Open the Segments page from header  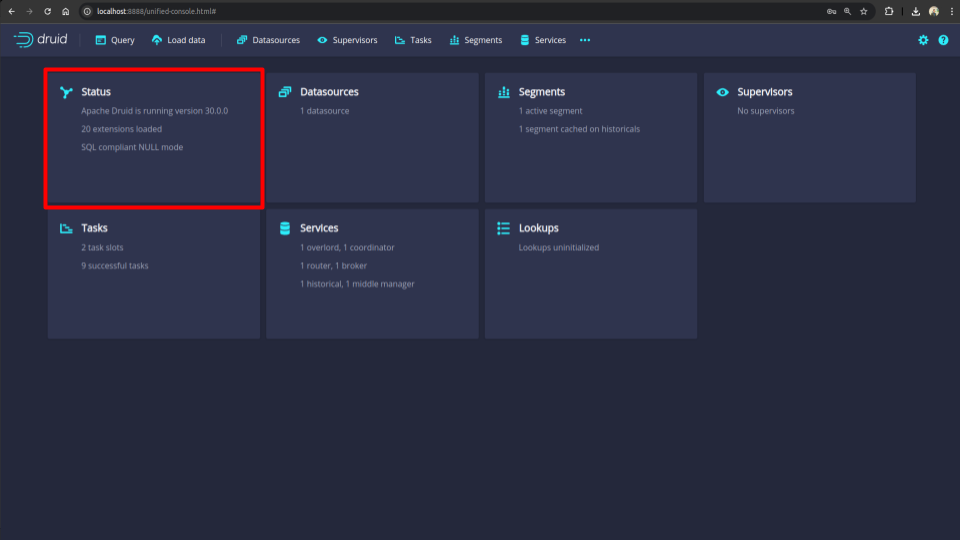(x=476, y=40)
